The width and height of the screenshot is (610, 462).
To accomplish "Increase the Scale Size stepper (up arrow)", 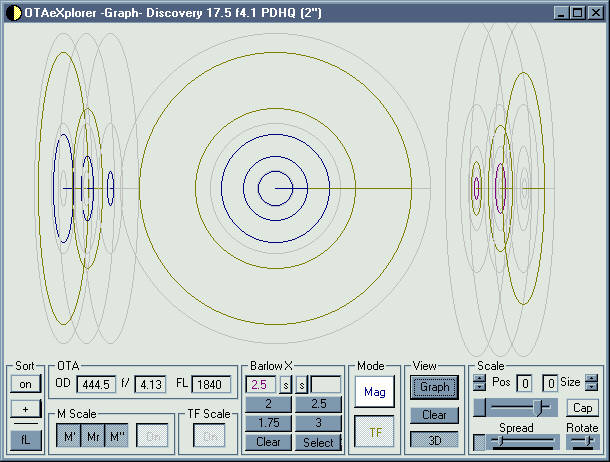I will point(591,379).
